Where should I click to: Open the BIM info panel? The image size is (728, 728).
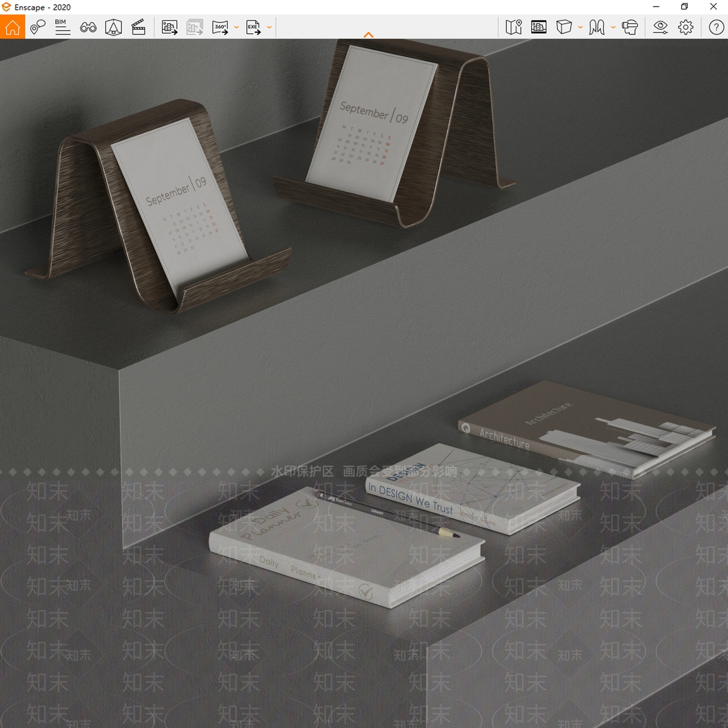62,27
